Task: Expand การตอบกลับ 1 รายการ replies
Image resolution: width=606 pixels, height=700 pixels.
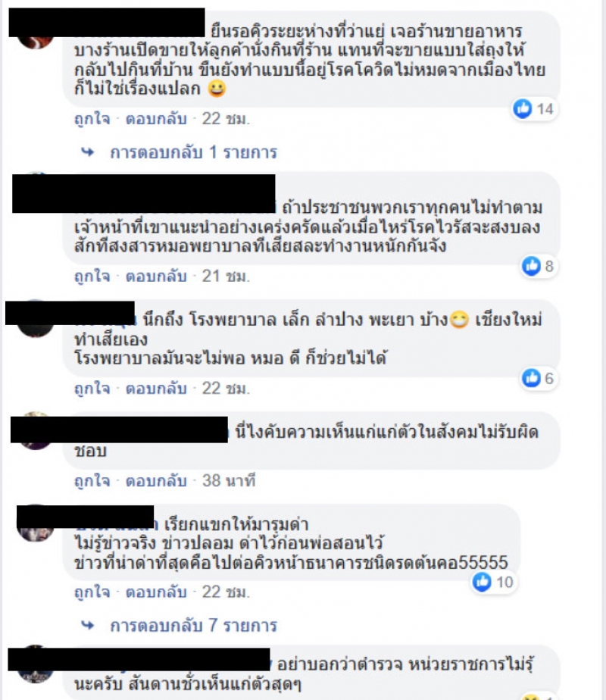Action: tap(193, 152)
